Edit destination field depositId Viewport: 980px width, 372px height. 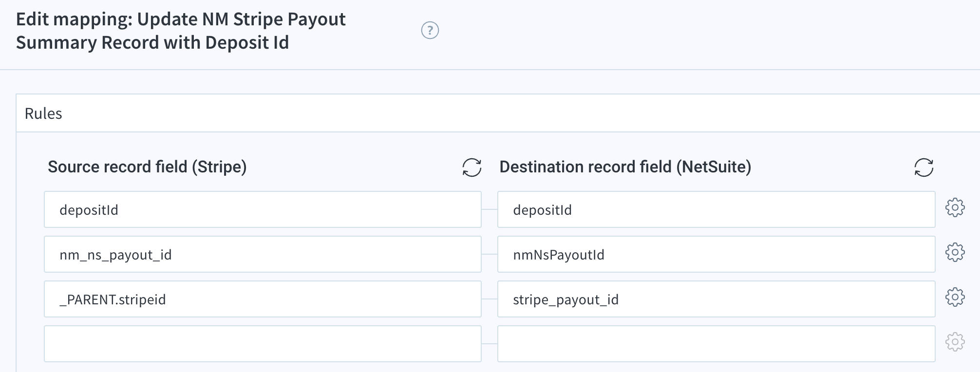716,209
